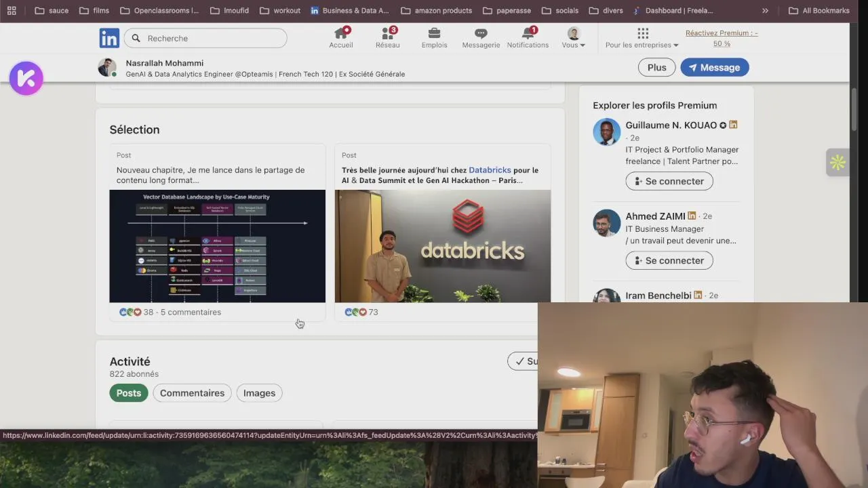Viewport: 868px width, 488px height.
Task: Select the Images activity filter
Action: click(259, 393)
